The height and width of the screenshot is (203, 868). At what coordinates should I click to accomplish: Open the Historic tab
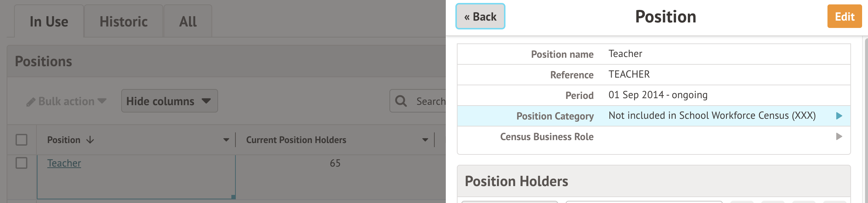point(123,22)
